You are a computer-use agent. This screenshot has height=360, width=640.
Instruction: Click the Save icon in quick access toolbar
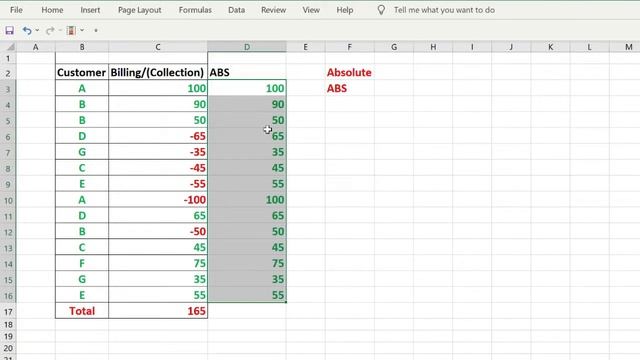pos(9,30)
